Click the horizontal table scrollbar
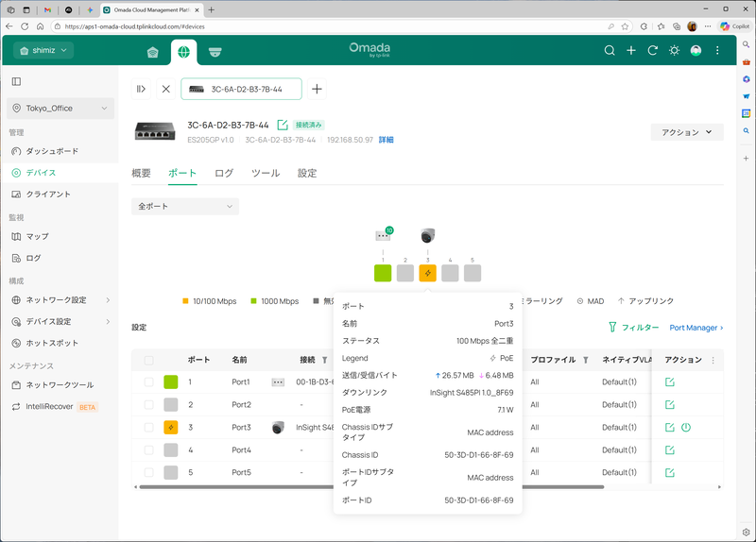 (371, 487)
